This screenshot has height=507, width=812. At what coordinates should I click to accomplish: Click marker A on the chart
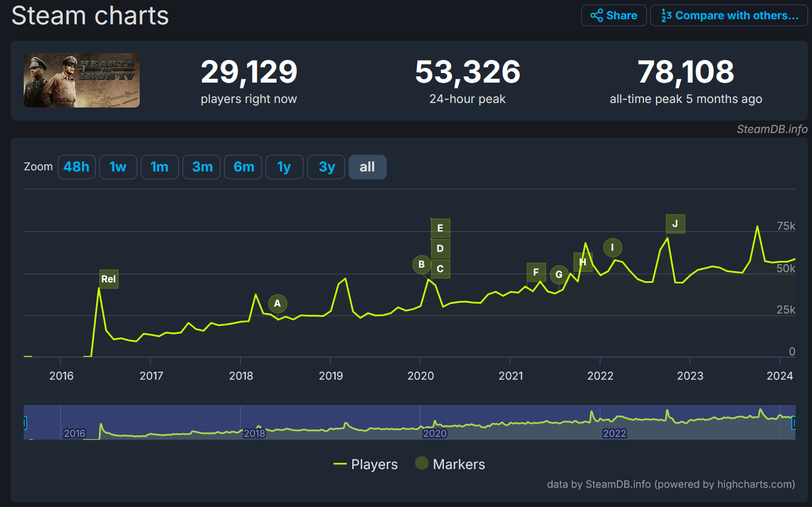coord(278,303)
